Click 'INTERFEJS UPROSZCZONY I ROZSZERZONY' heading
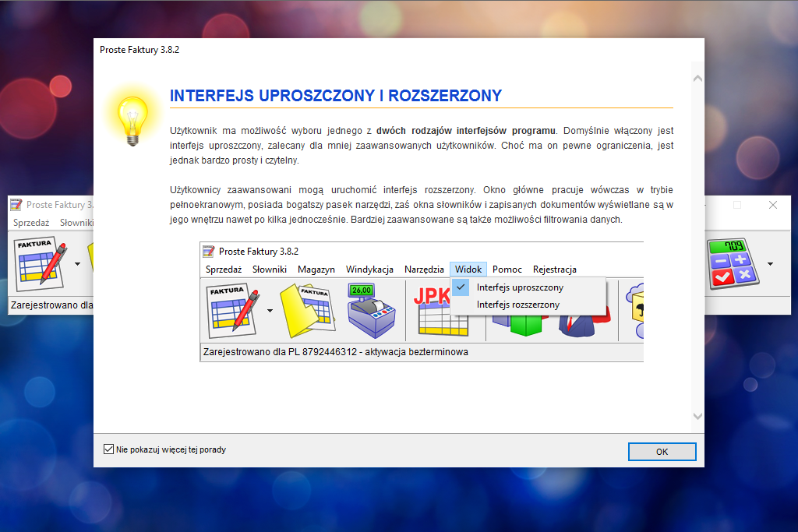 coord(336,96)
